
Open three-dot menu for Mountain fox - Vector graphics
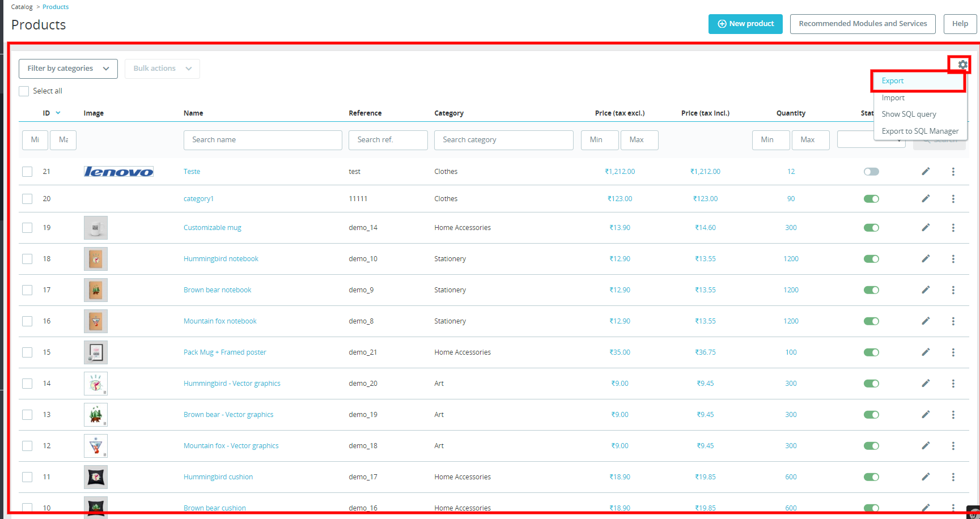(953, 446)
